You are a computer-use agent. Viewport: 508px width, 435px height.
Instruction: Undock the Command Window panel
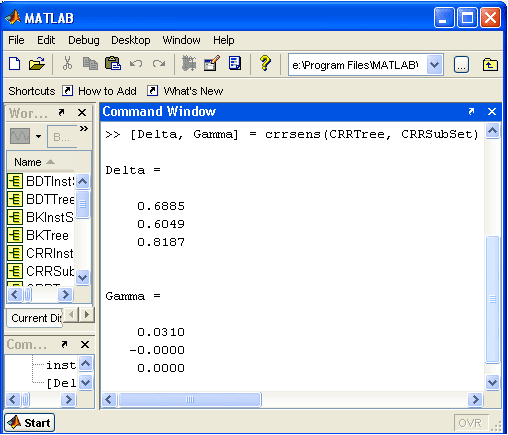point(471,111)
